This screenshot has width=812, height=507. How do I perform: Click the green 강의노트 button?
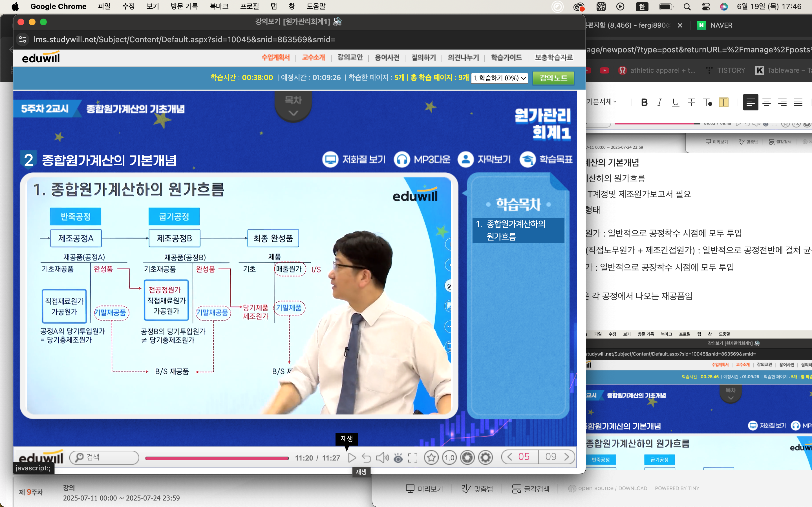click(x=553, y=78)
